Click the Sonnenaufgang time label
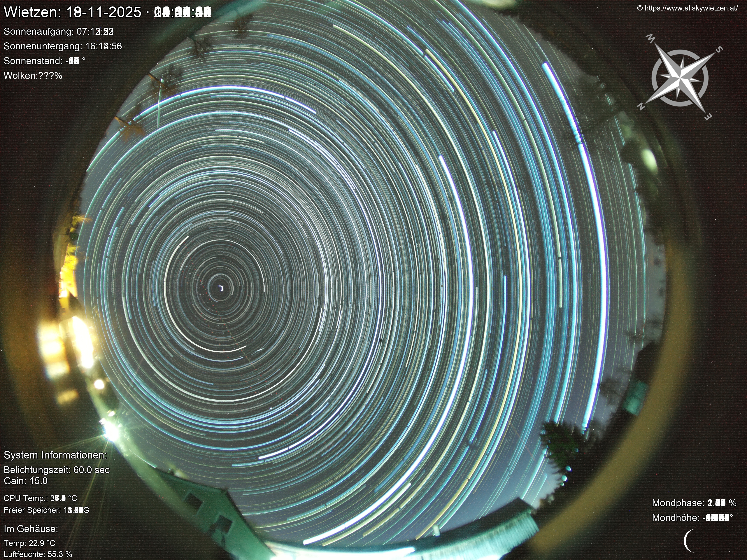Screen dimensions: 747x560 tap(59, 31)
